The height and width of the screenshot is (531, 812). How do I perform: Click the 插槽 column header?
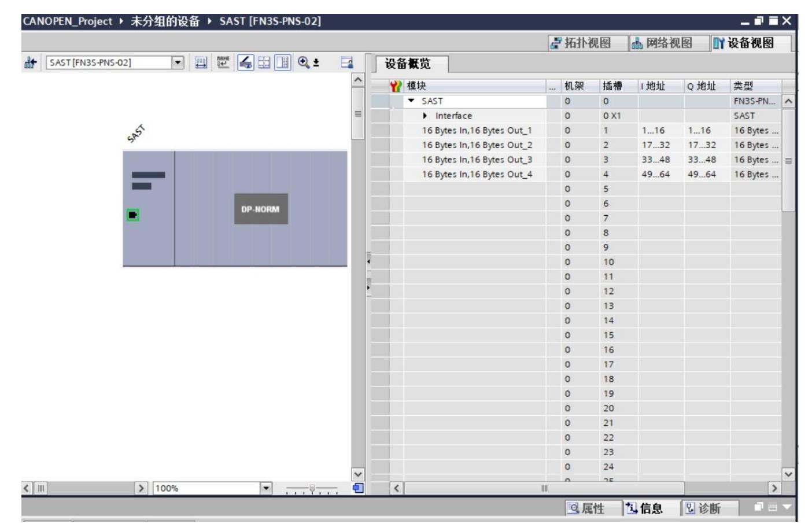(x=618, y=86)
